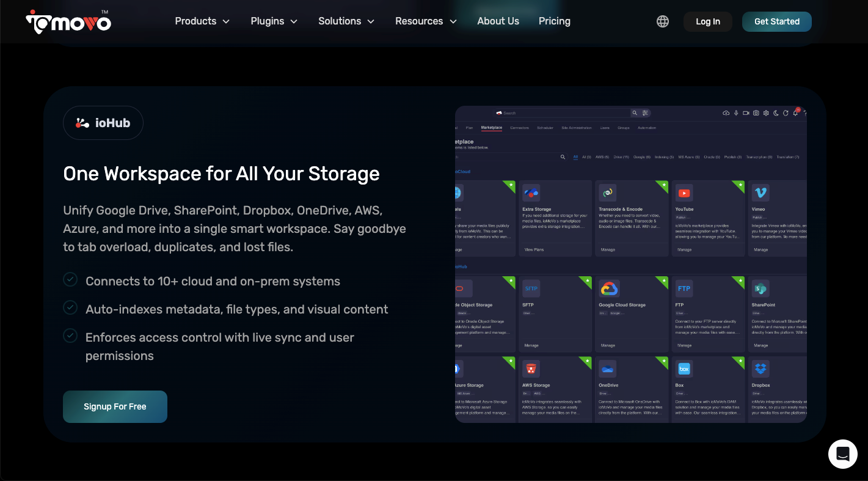Click View Plans on Extra Storage card
Image resolution: width=868 pixels, height=481 pixels.
click(534, 249)
